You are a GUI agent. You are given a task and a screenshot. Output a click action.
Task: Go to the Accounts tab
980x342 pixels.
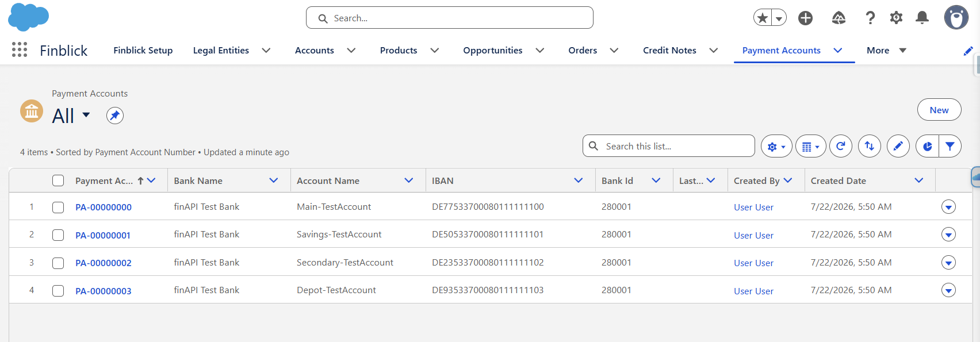[x=315, y=51]
